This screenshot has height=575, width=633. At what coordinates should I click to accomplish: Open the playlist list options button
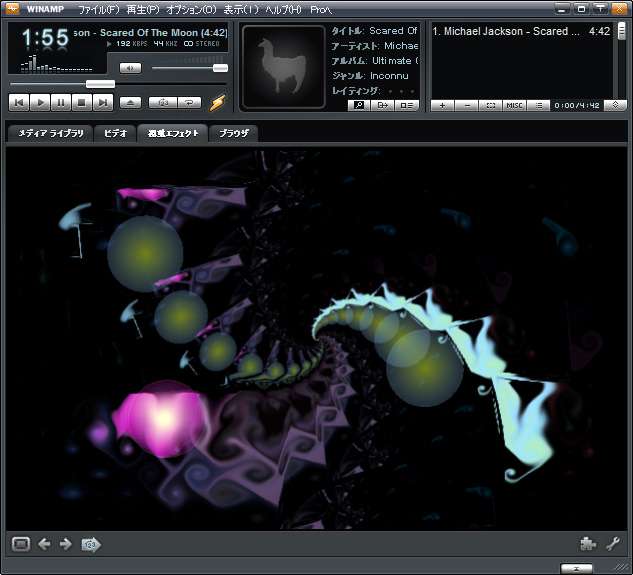[539, 105]
